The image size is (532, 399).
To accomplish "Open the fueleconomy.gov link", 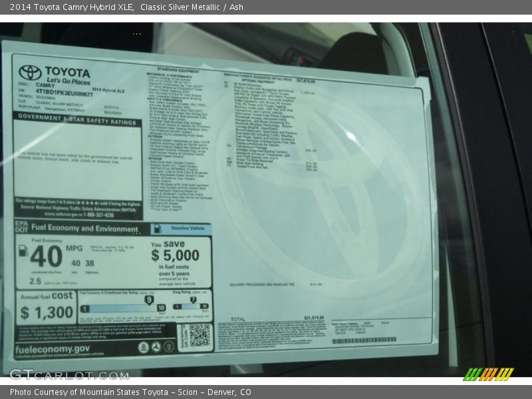I will point(52,347).
